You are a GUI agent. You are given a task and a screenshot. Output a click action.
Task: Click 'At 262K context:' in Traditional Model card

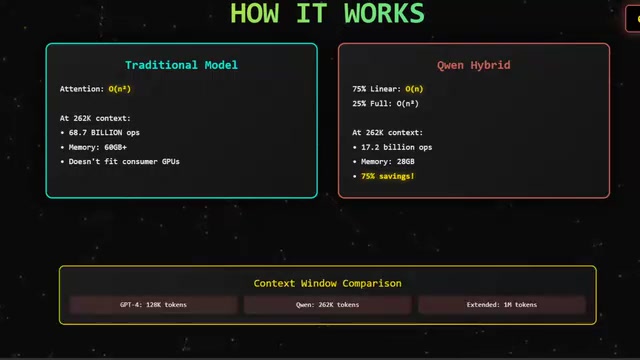coord(95,118)
